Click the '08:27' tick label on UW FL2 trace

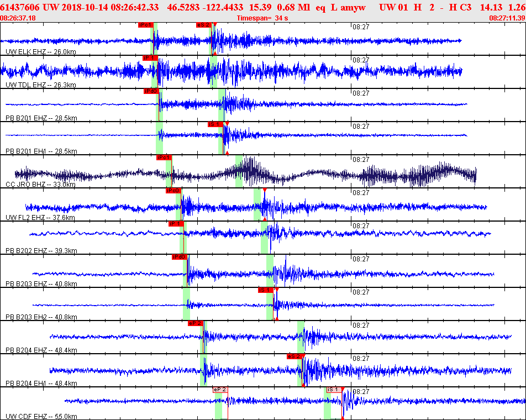click(361, 193)
